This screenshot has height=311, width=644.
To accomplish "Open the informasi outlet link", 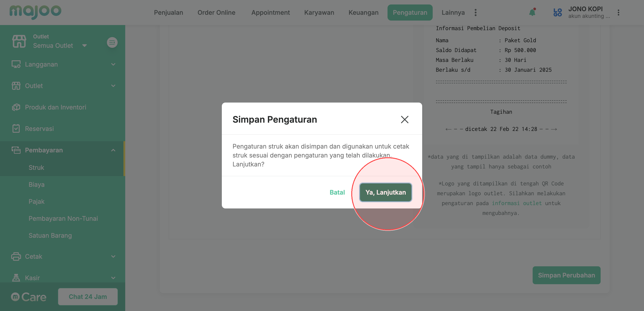I will [x=517, y=203].
